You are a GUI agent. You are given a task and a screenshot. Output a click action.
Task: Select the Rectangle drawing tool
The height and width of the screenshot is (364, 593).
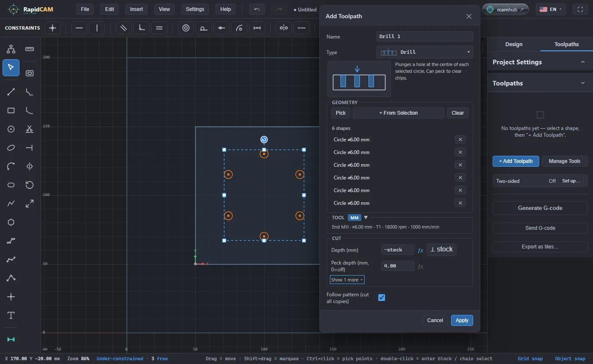(11, 110)
